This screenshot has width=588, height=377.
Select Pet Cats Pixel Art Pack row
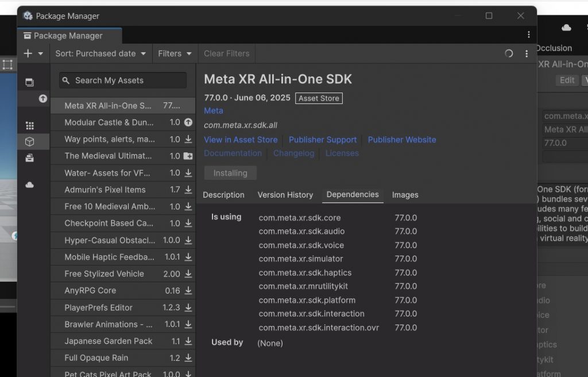(123, 372)
